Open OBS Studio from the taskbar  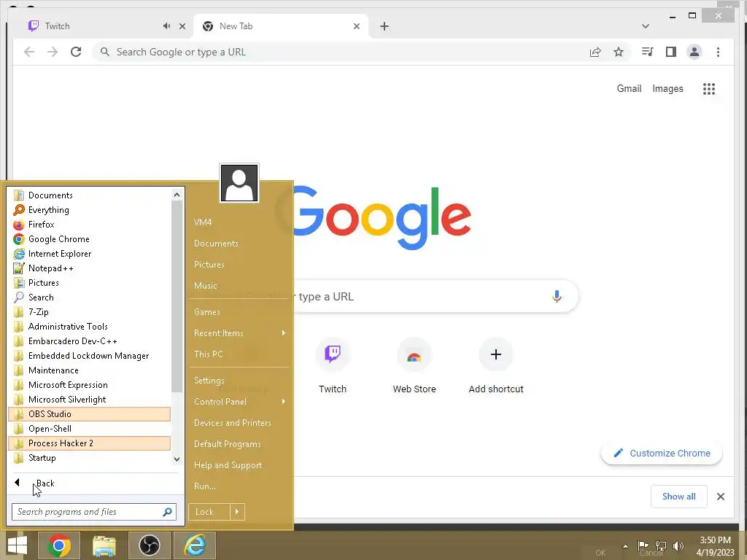pyautogui.click(x=149, y=545)
